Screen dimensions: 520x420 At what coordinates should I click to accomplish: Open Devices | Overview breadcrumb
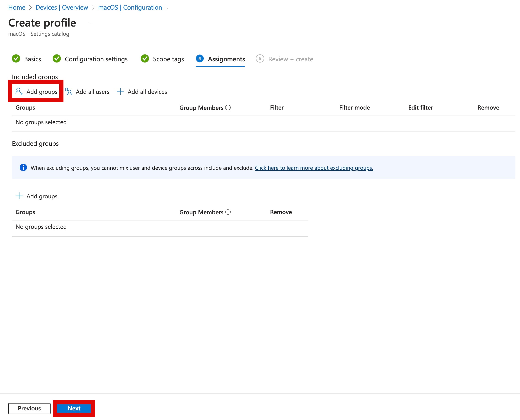62,8
